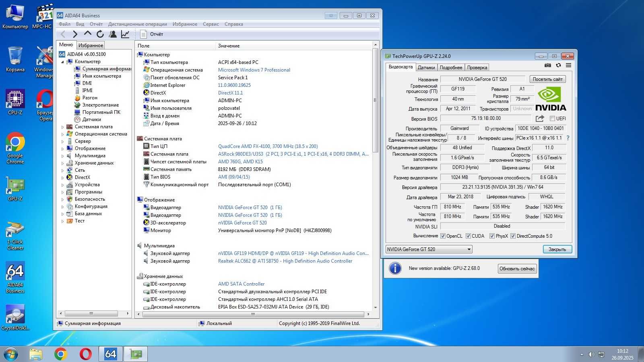Expand the Сеть tree node
The height and width of the screenshot is (362, 644).
coord(62,171)
